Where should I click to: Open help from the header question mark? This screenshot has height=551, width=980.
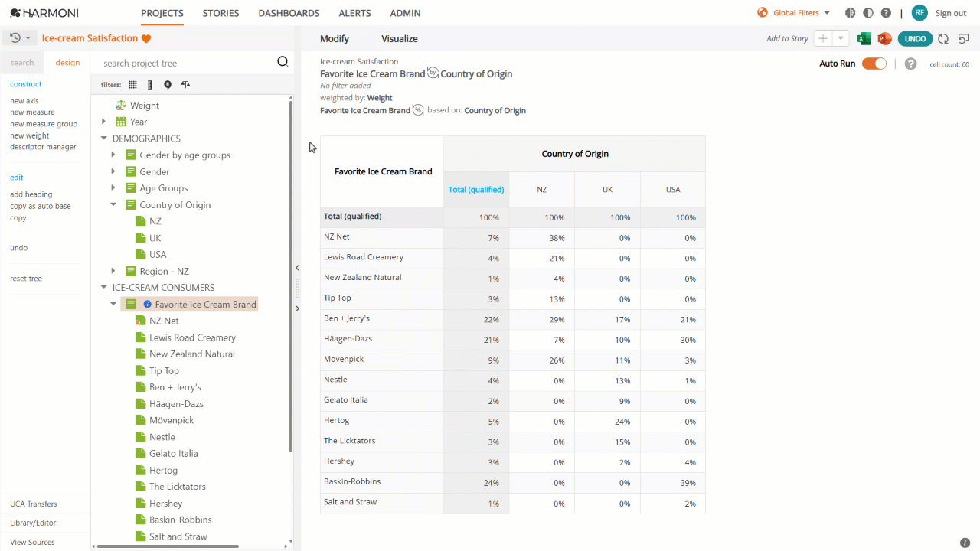tap(886, 13)
